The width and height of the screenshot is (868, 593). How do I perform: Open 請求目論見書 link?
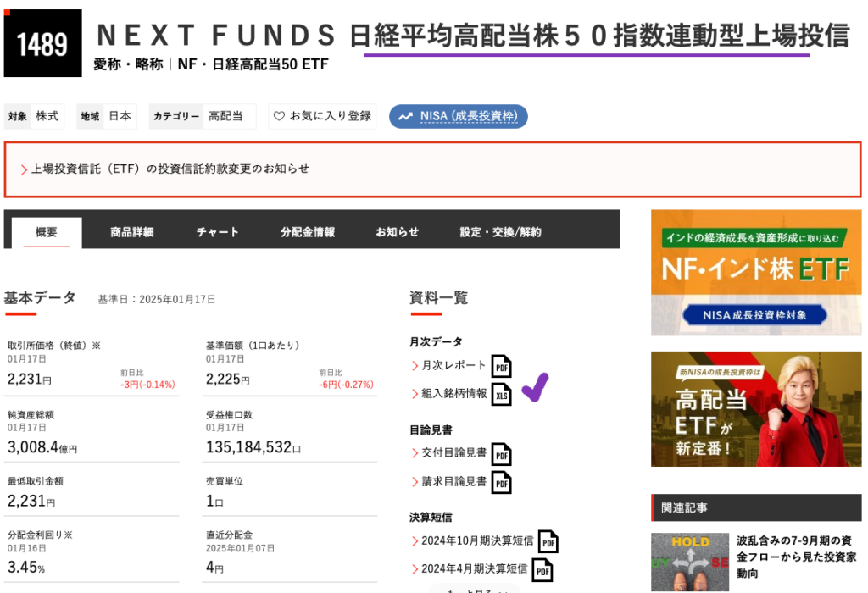454,481
